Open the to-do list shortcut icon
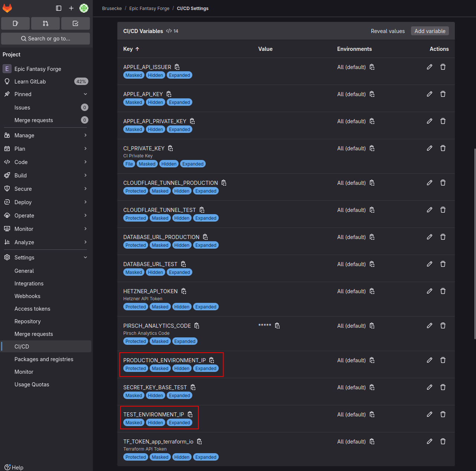Screen dimensions: 476x471 [75, 23]
